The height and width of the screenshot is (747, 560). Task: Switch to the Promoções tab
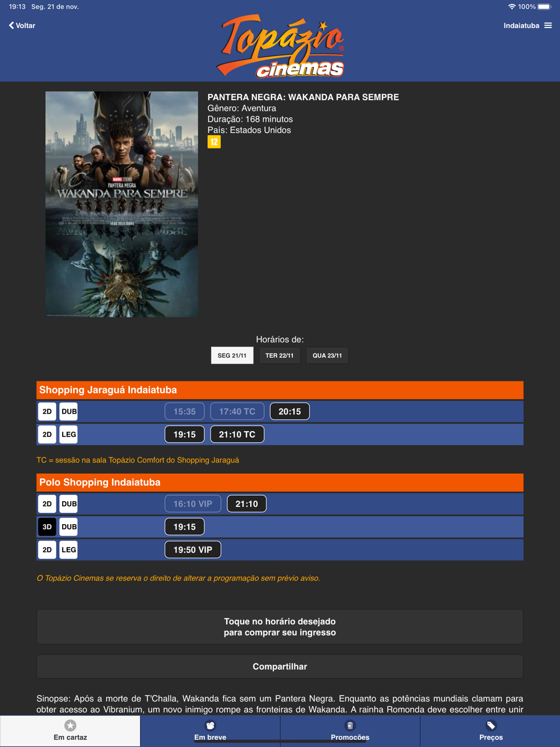click(350, 731)
